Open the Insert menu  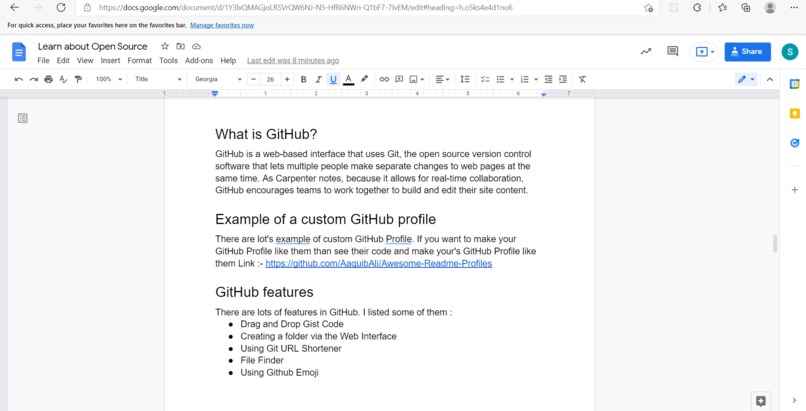(110, 61)
